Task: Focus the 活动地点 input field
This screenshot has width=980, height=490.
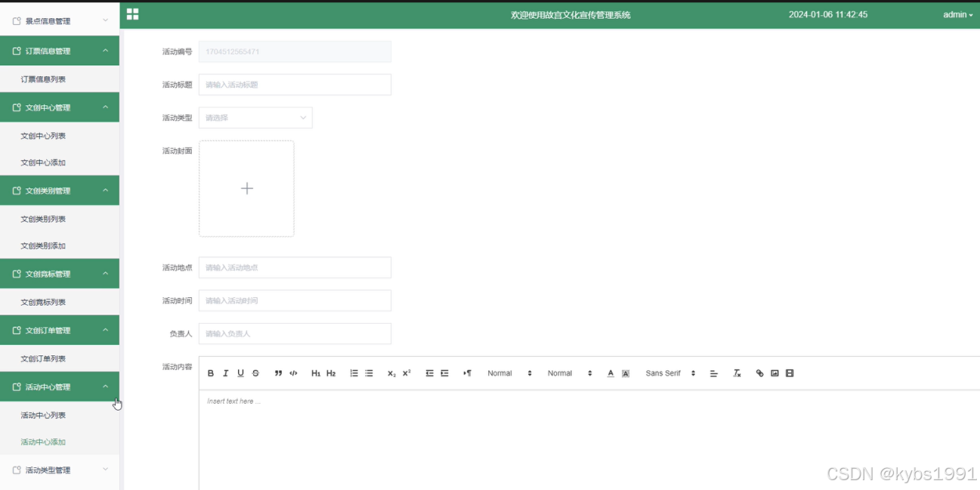Action: pyautogui.click(x=295, y=268)
